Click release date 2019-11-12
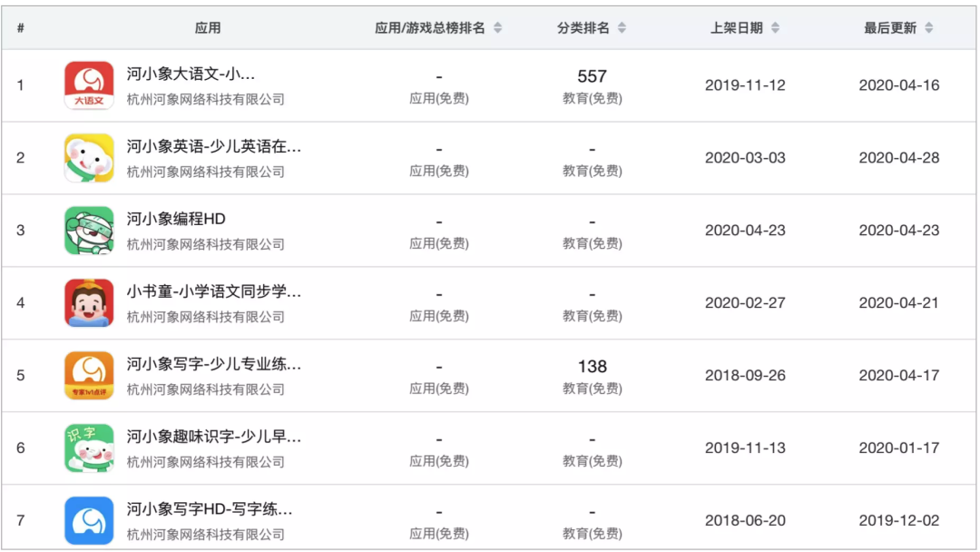The width and height of the screenshot is (980, 552). 745,85
